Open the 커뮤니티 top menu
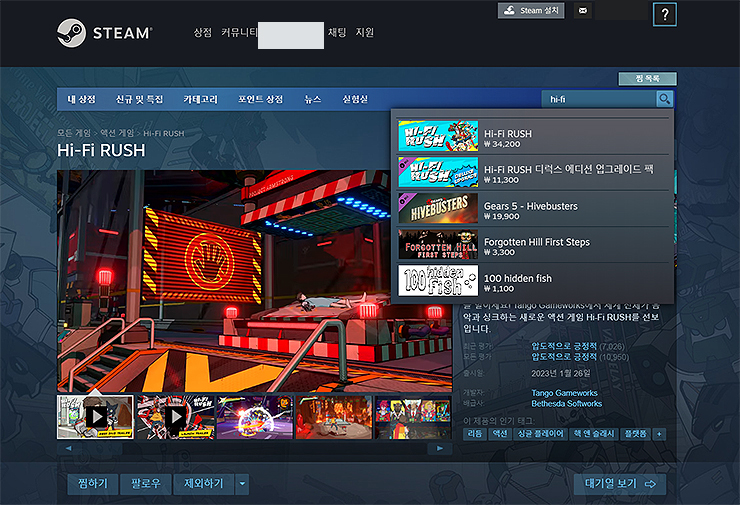This screenshot has height=505, width=740. 239,32
